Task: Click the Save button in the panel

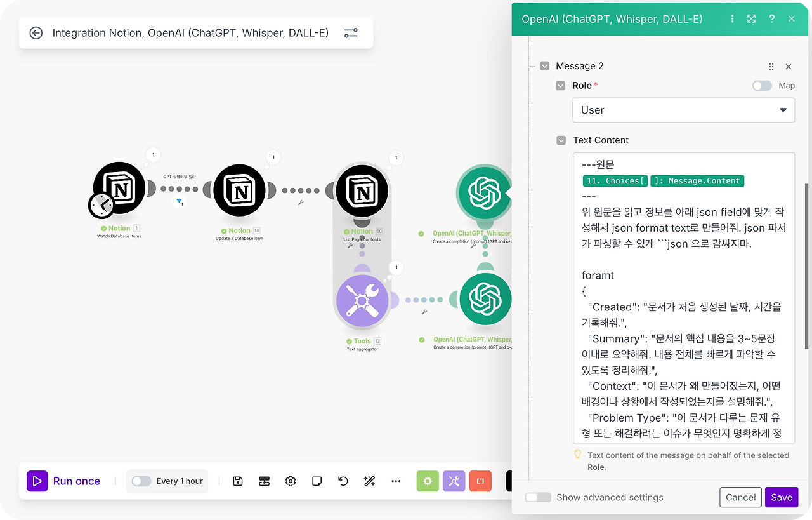Action: coord(782,497)
